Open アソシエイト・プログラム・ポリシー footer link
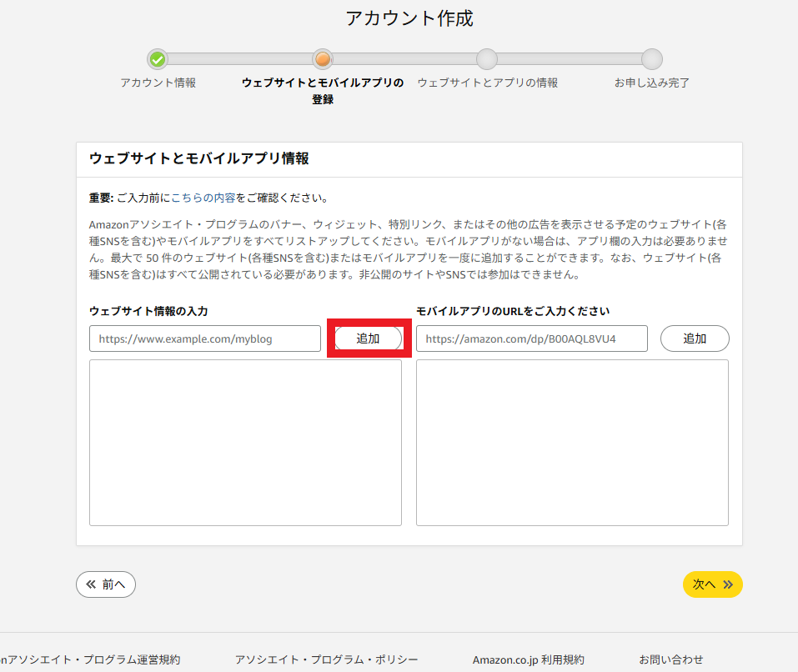The width and height of the screenshot is (798, 672). [x=327, y=659]
